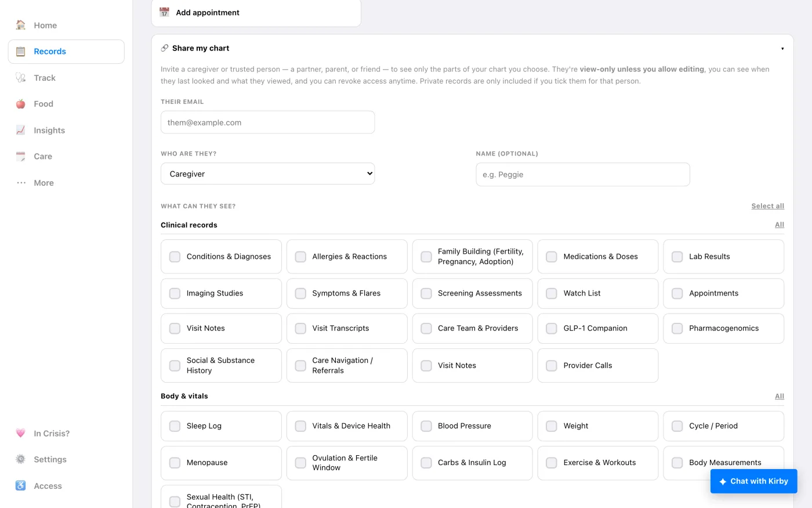Open the Insights menu item
This screenshot has width=812, height=508.
66,130
